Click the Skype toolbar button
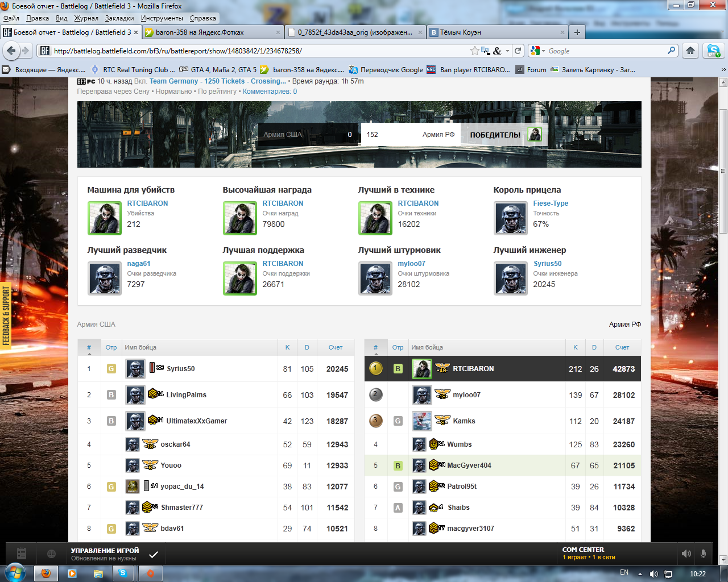 pos(713,51)
